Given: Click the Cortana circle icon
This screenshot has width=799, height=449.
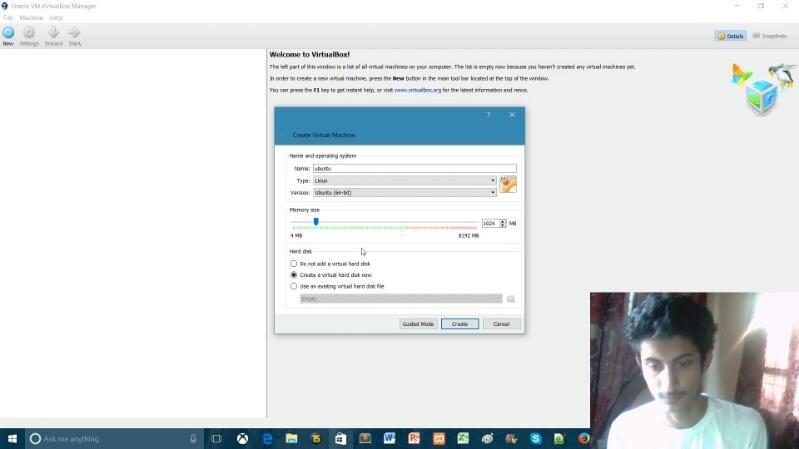Looking at the screenshot, I should tap(35, 439).
